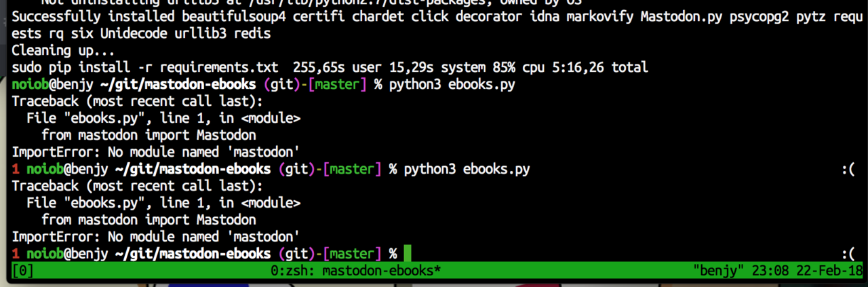Click the [master] branch label on the last prompt
The height and width of the screenshot is (287, 868).
point(352,254)
